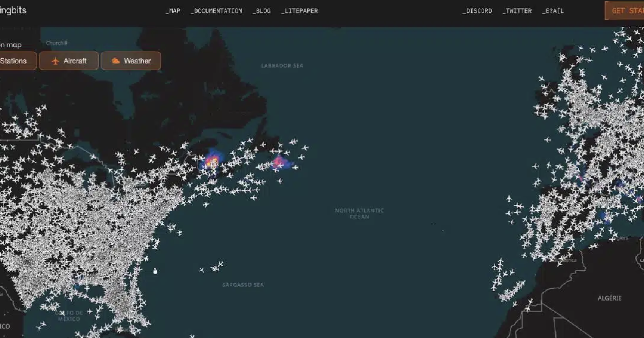
Task: Select the aircraft cluster above Sargasso Sea label
Action: coord(216,267)
